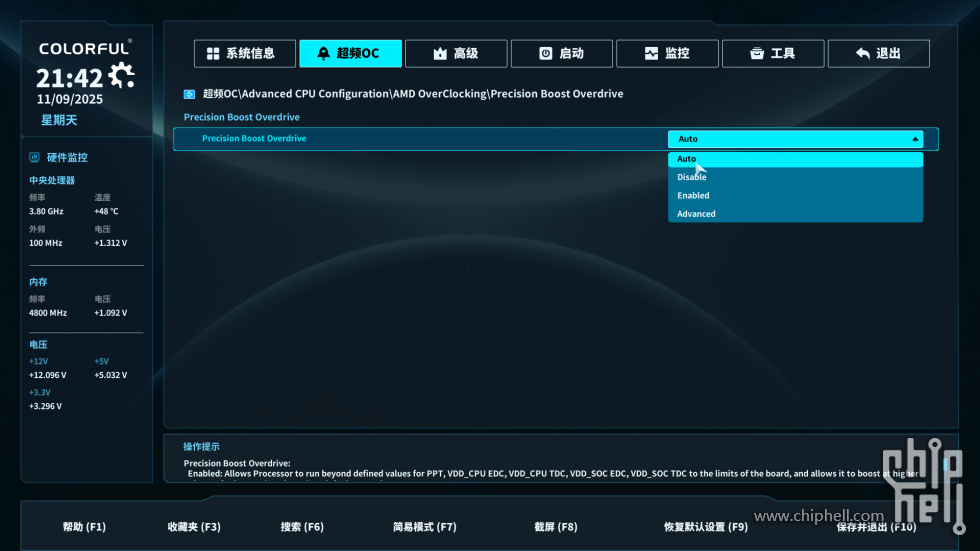Click the boot power icon
This screenshot has height=551, width=980.
[x=546, y=54]
